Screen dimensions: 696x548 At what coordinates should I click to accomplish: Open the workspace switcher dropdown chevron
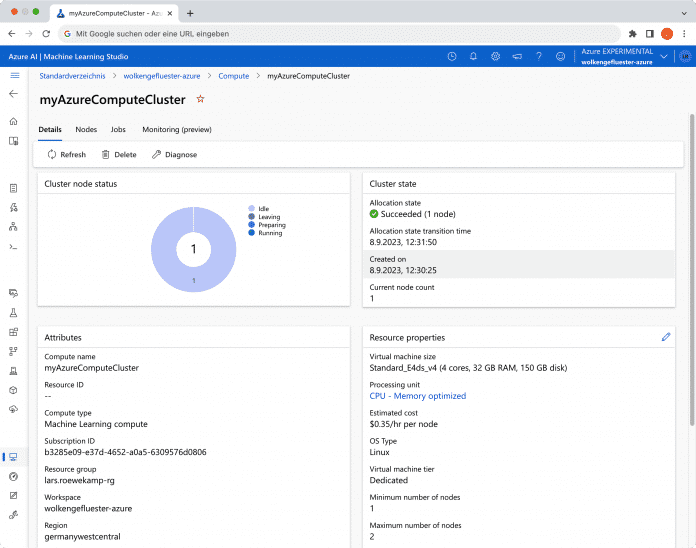tap(664, 56)
